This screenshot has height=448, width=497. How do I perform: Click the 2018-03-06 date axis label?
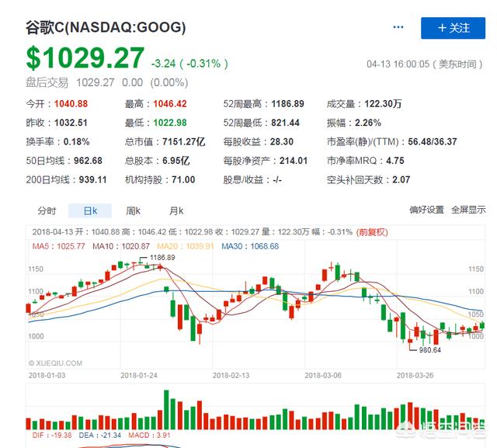[x=323, y=376]
